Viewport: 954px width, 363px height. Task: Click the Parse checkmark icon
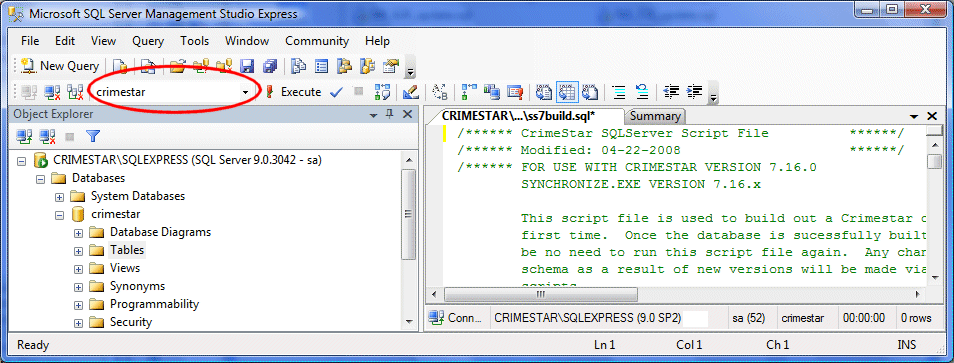click(x=336, y=92)
